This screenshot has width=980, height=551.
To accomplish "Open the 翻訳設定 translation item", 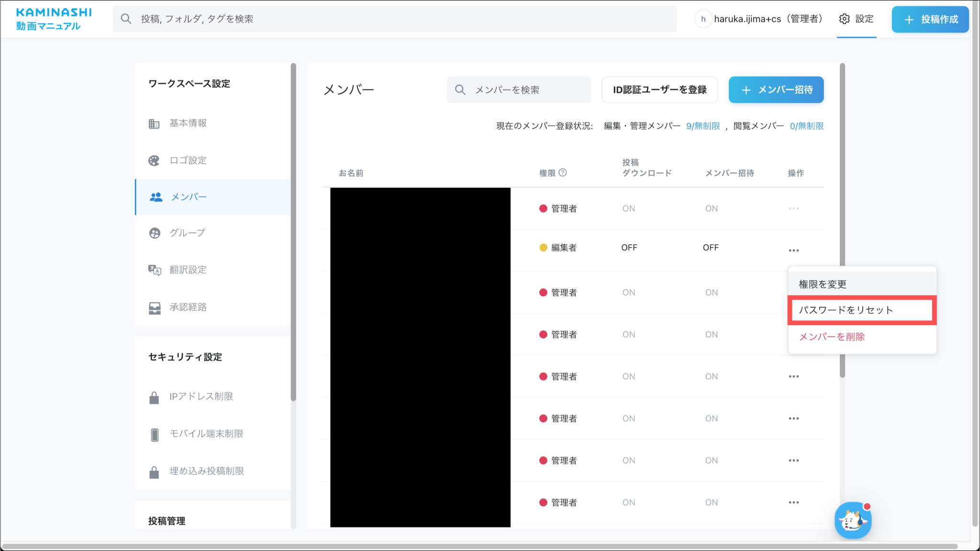I will [x=188, y=270].
